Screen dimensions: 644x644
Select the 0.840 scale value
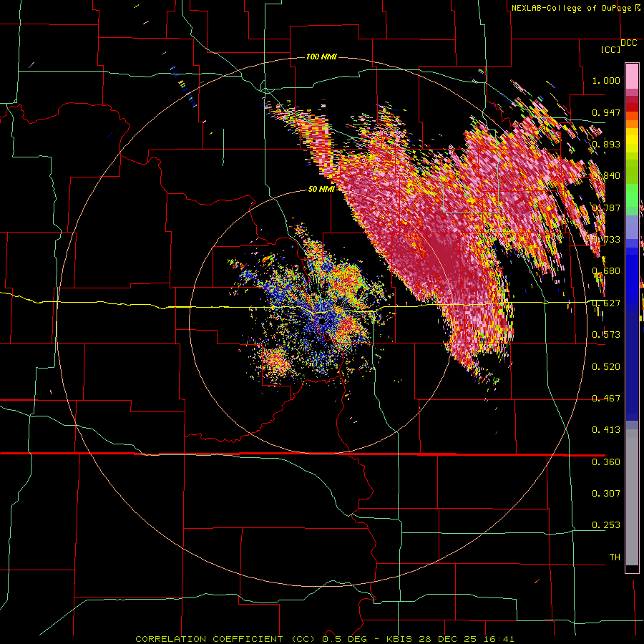(606, 176)
